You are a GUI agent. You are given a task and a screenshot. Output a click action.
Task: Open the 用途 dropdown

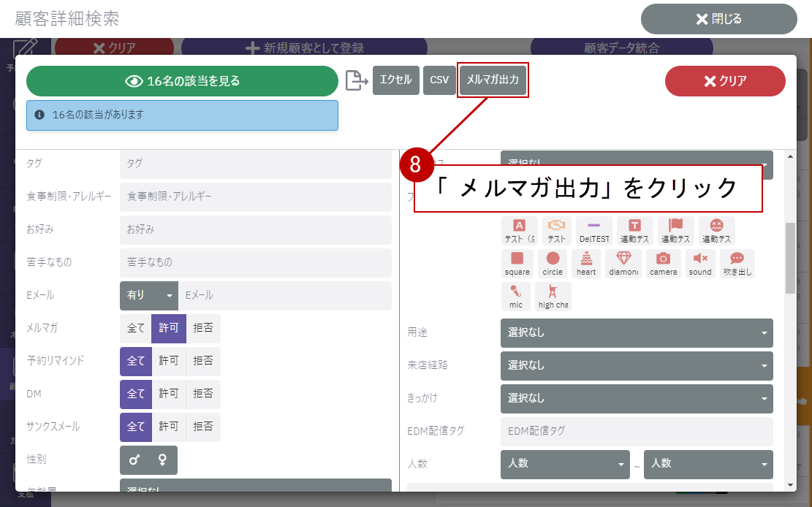click(636, 333)
